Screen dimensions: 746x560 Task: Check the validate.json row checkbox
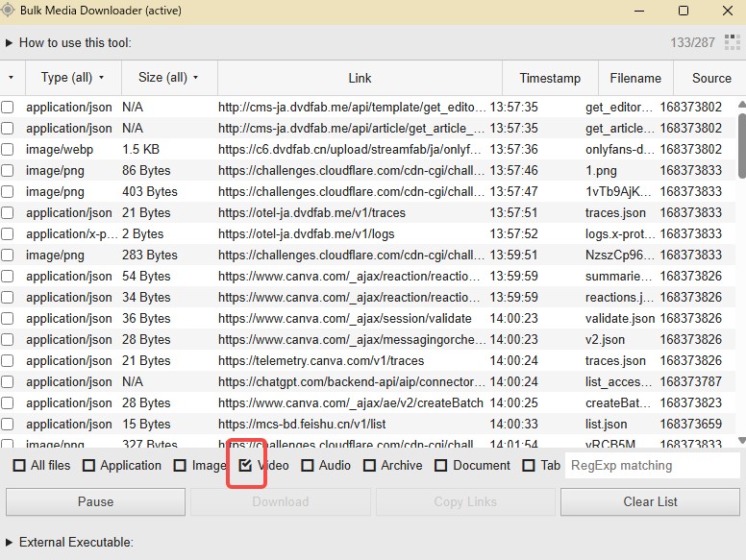click(x=7, y=319)
